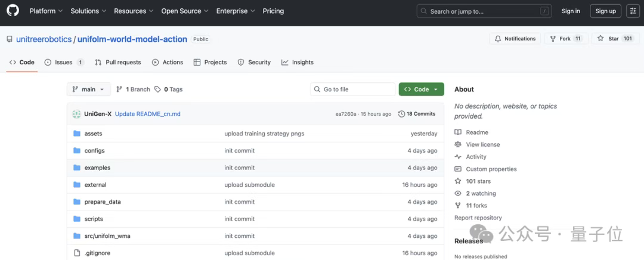Open the .gitignore file
This screenshot has width=644, height=260.
point(97,253)
